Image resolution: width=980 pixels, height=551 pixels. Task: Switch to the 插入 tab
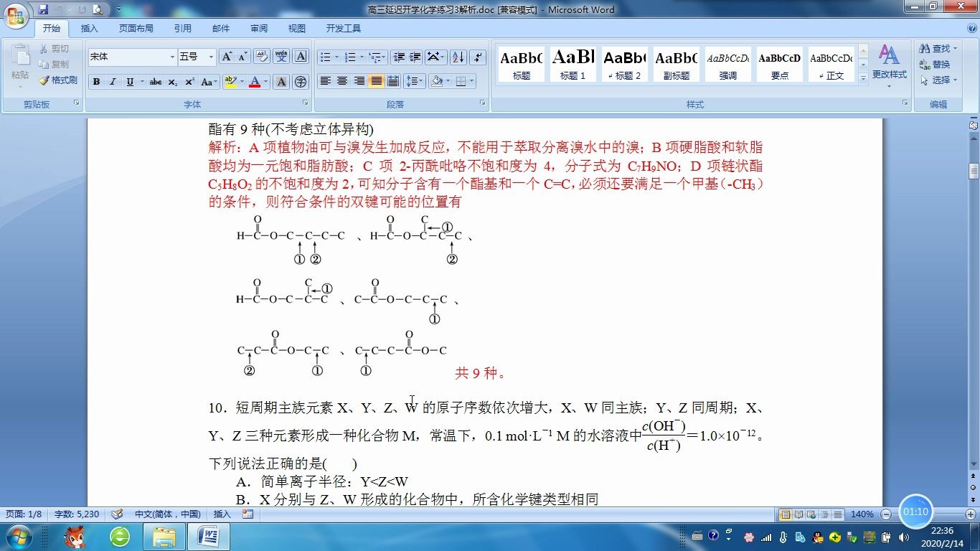(90, 29)
